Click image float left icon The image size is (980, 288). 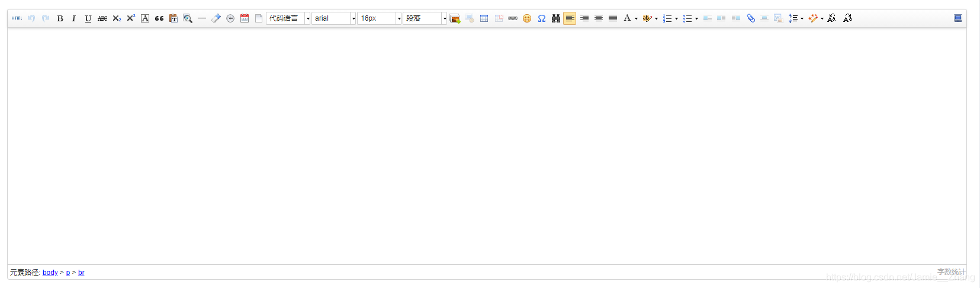[x=708, y=18]
